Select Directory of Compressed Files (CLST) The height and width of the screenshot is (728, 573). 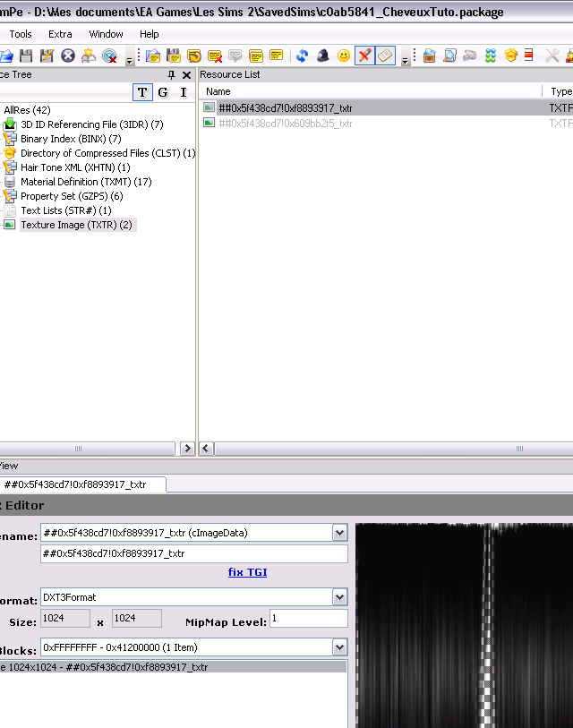point(107,153)
